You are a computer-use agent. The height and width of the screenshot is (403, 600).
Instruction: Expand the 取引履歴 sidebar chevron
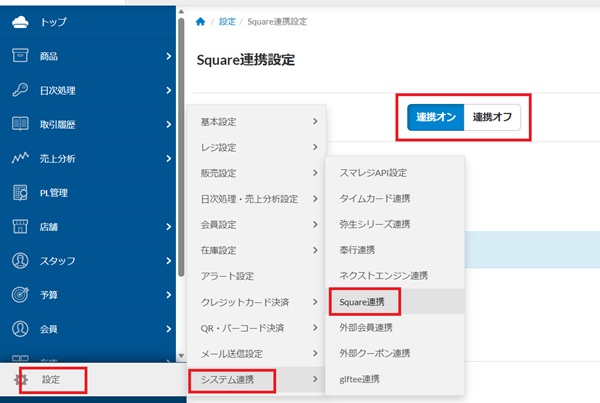(169, 124)
